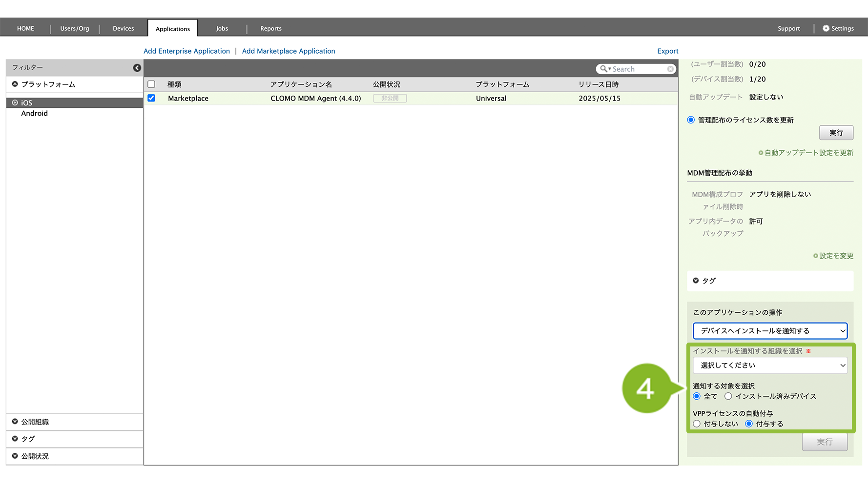Open the application operation dropdown

770,331
